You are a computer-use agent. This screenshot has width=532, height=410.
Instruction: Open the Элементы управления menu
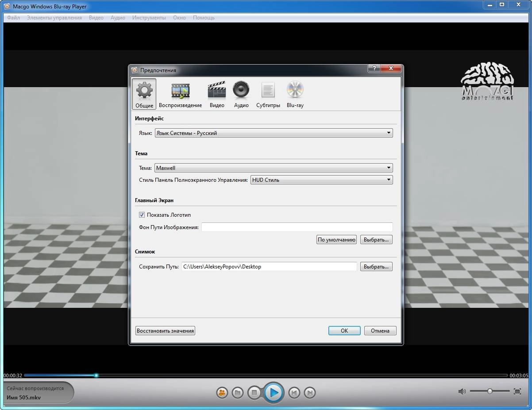point(54,18)
